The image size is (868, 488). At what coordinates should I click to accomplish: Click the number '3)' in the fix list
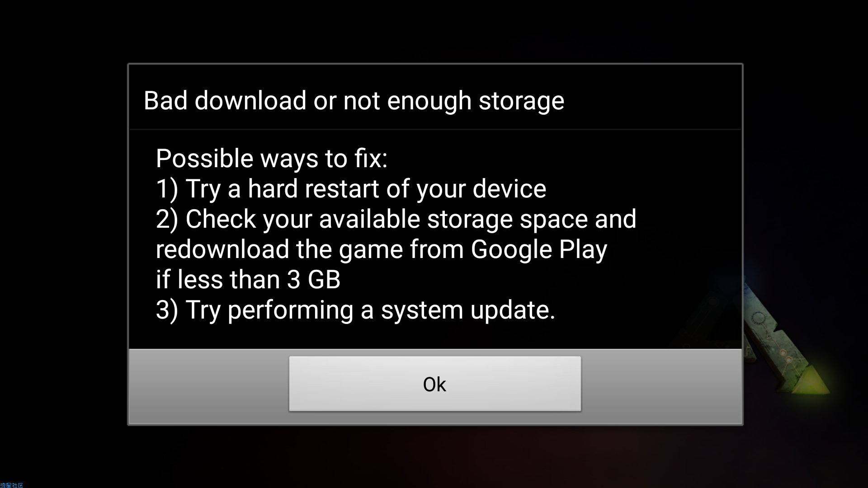(x=167, y=310)
